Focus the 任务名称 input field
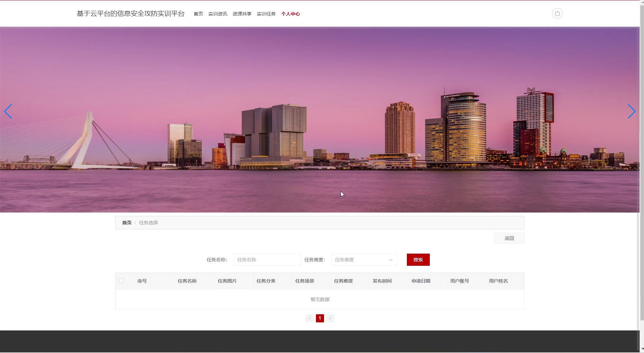The height and width of the screenshot is (353, 644). pos(267,260)
